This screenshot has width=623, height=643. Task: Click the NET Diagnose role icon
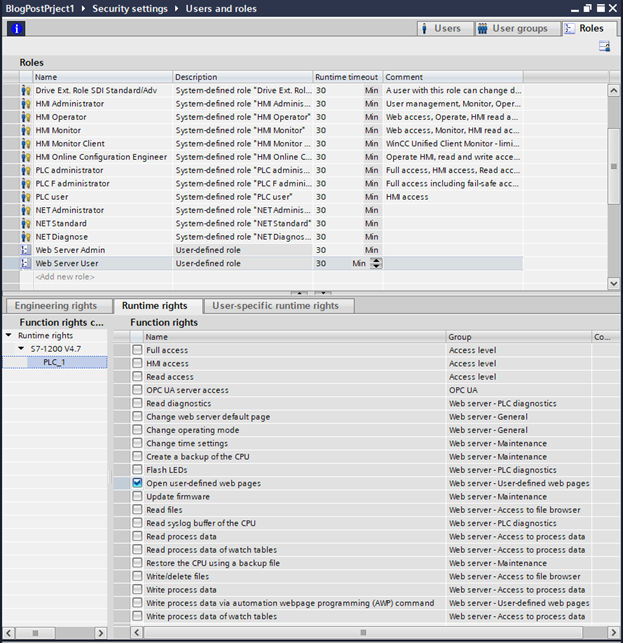[x=25, y=237]
